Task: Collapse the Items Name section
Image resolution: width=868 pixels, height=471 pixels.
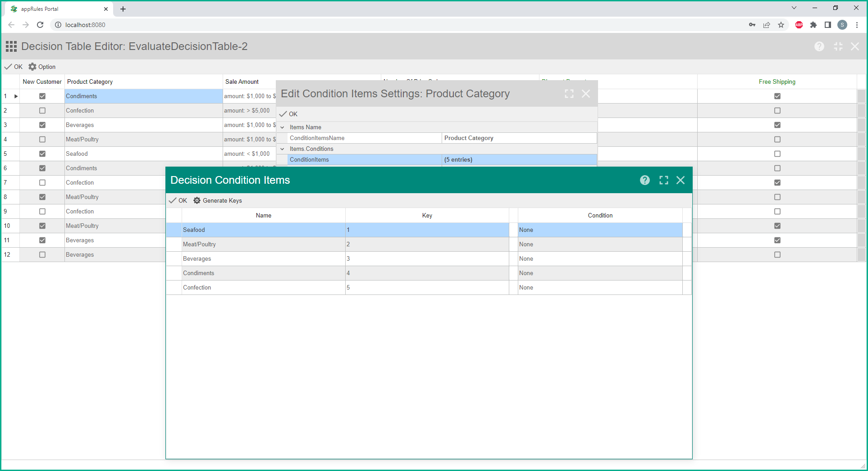Action: click(283, 127)
